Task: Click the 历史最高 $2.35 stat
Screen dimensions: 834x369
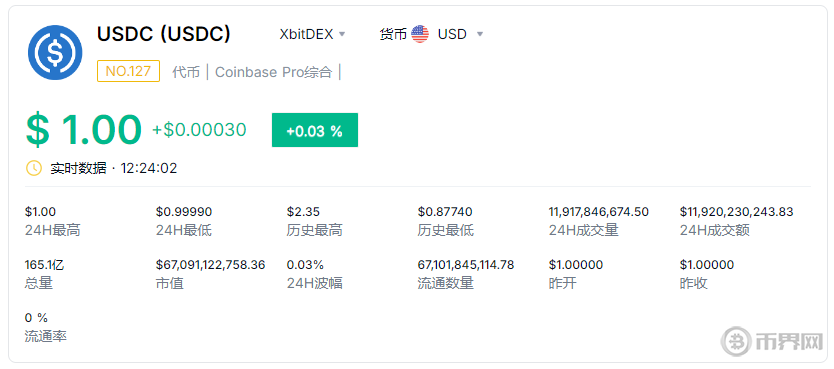Action: [x=303, y=212]
